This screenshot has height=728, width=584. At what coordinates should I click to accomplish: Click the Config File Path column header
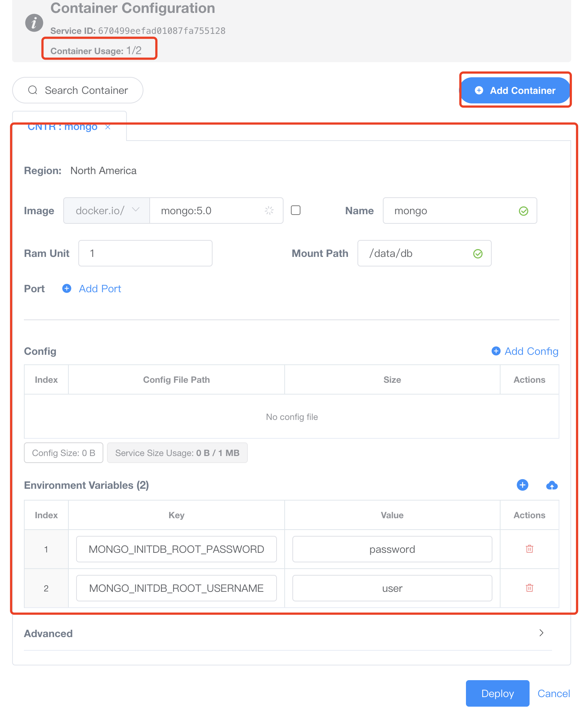(x=177, y=379)
